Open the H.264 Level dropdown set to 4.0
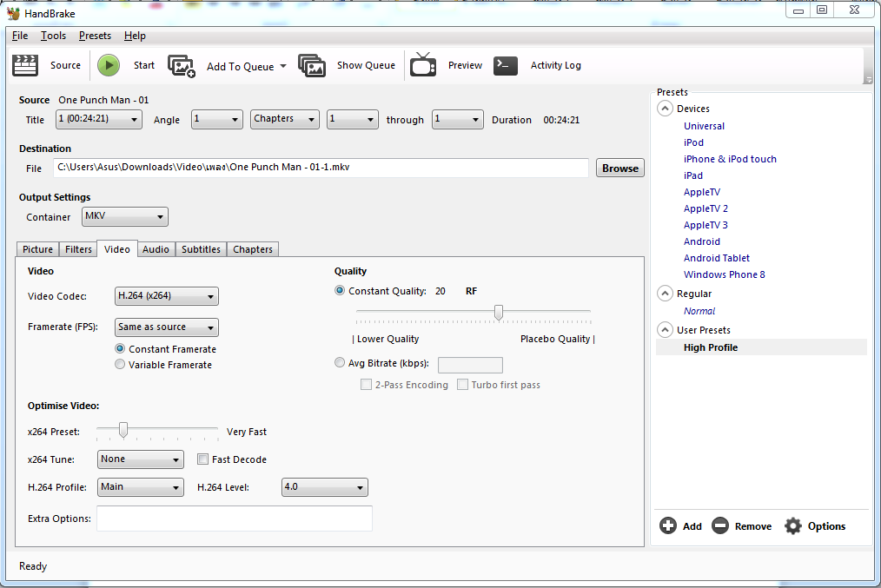 coord(324,487)
